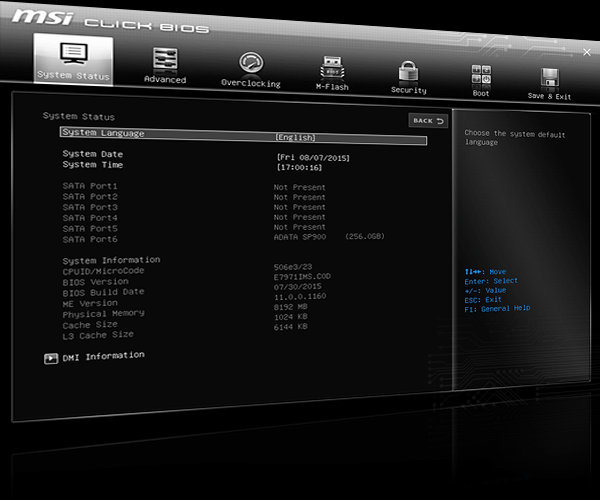Select the Advanced settings icon

pyautogui.click(x=164, y=60)
